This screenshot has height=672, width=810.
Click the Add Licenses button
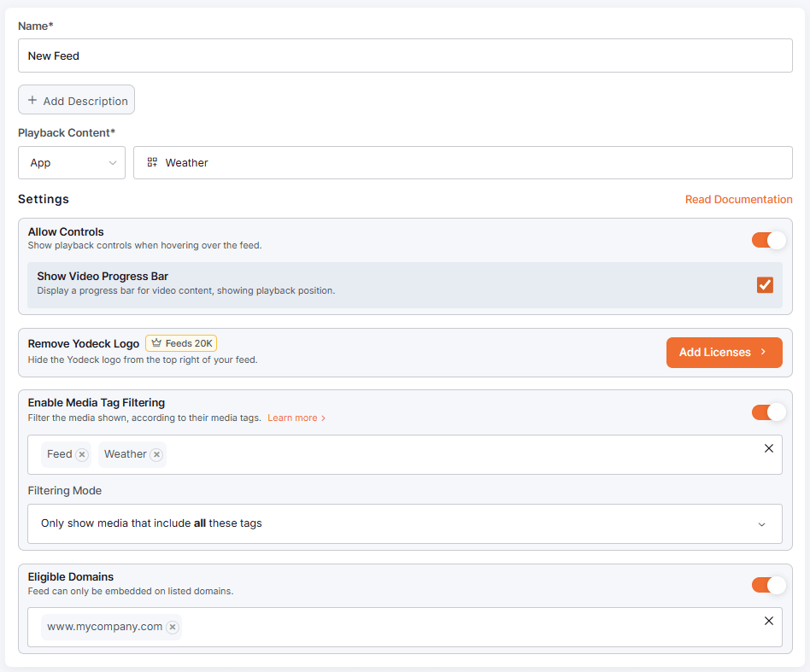[x=724, y=352]
